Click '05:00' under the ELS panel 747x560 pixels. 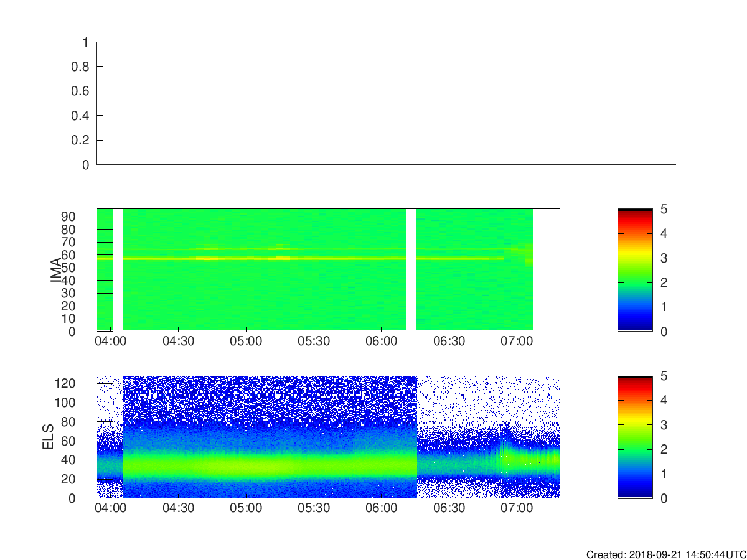(x=246, y=508)
